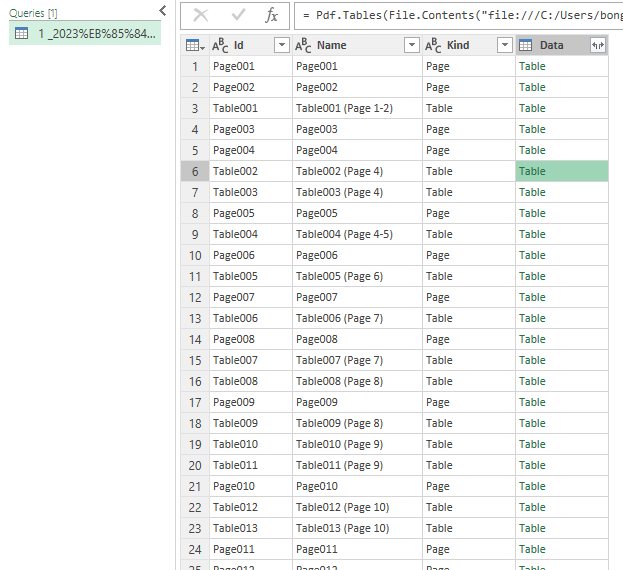Select the Kind column header
623x570 pixels.
tap(469, 45)
